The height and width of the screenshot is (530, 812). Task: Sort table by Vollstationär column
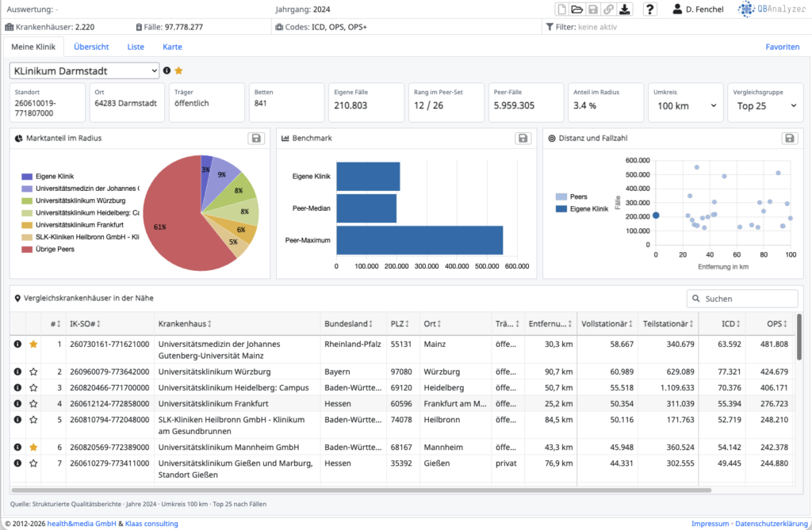(607, 323)
